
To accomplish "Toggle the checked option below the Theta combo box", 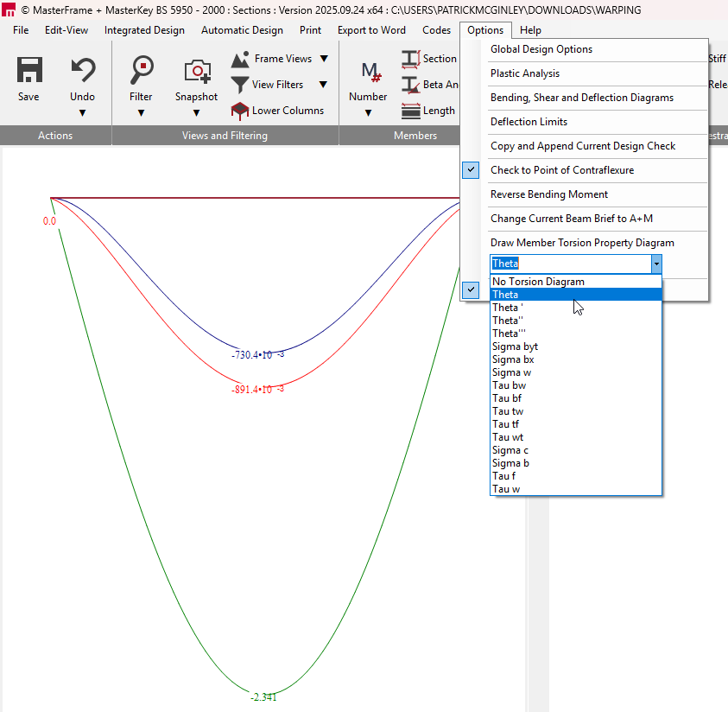I will click(x=471, y=290).
